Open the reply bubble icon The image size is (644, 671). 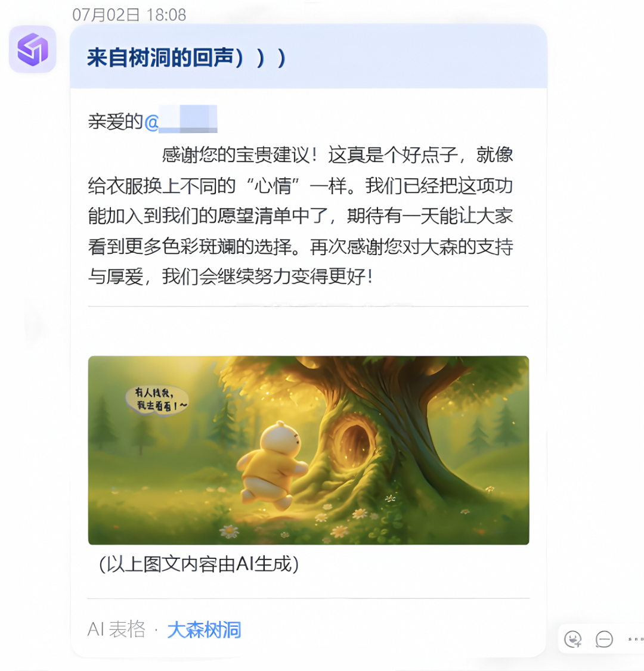coord(604,639)
